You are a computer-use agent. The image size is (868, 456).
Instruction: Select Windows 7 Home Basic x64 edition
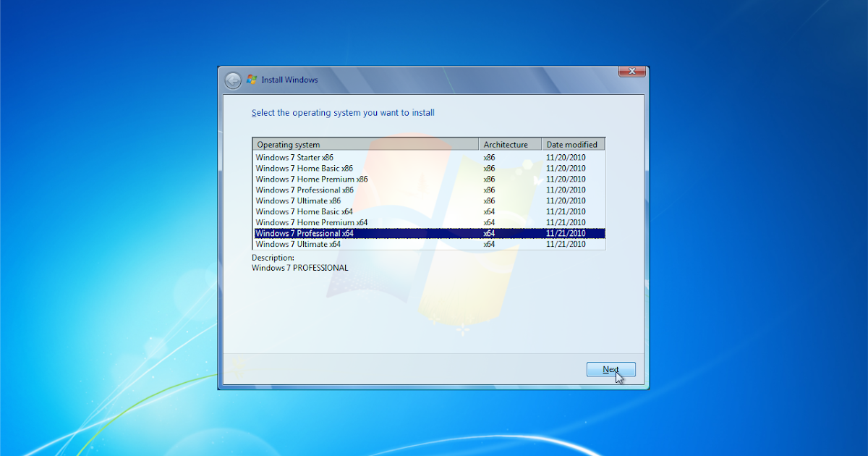click(304, 211)
